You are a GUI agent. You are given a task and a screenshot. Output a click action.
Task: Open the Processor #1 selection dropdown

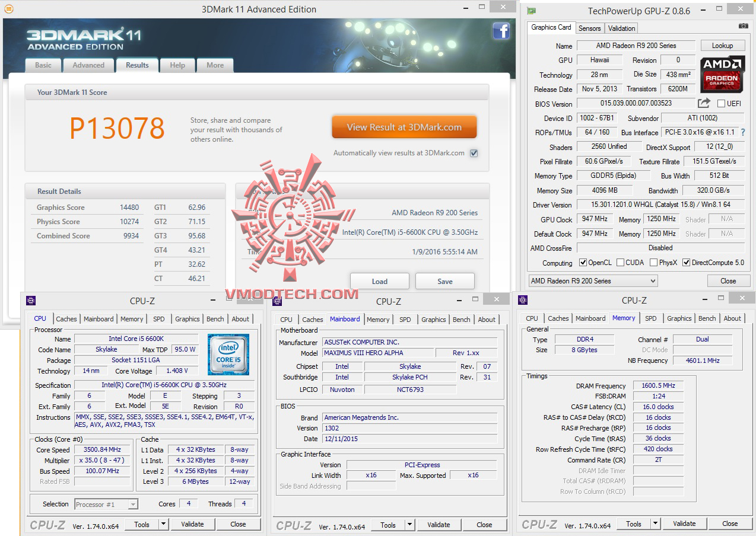pos(106,505)
